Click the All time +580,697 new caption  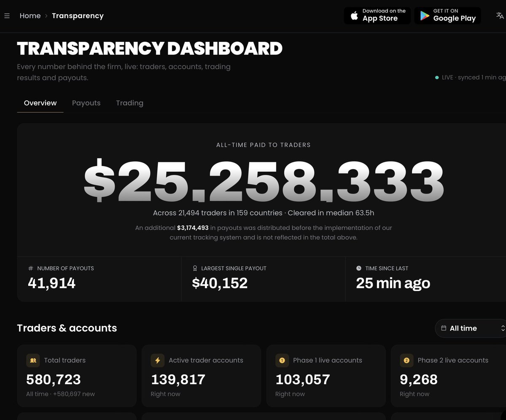60,394
